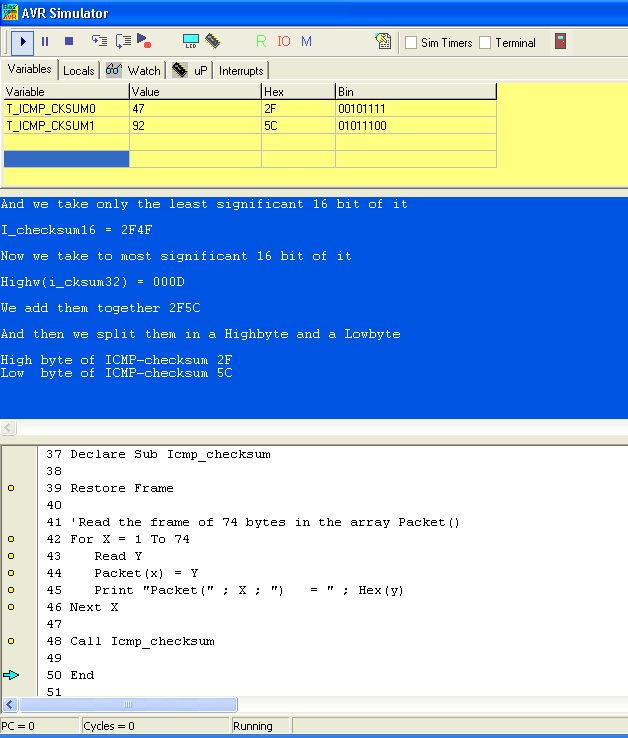Click the terminal output scroll-left arrow

tap(8, 427)
